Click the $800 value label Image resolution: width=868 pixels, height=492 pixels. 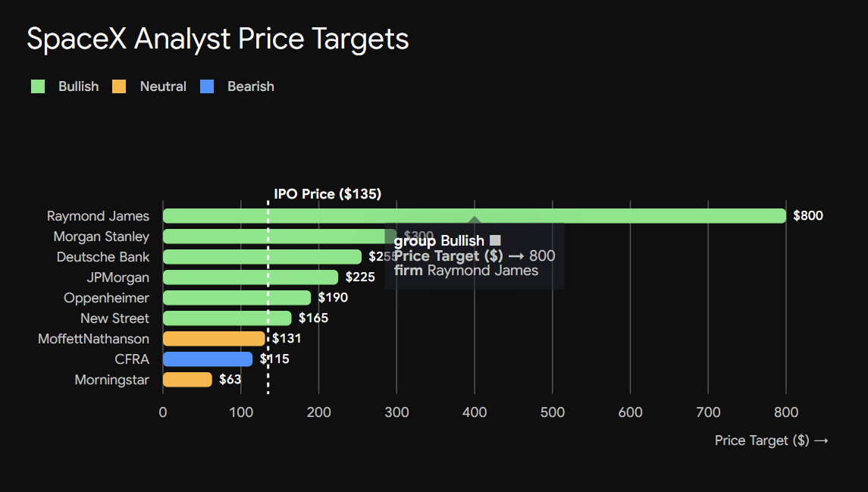pos(807,216)
